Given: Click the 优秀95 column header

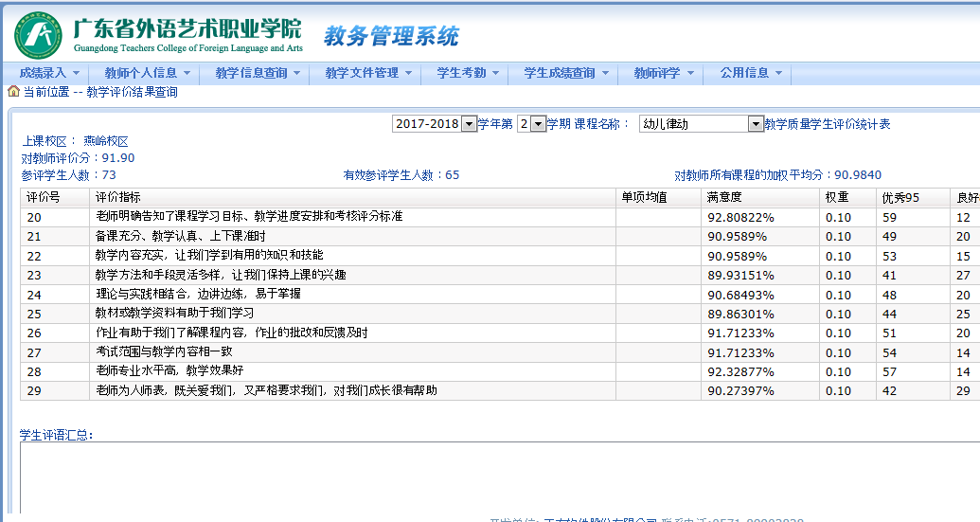Looking at the screenshot, I should coord(900,197).
